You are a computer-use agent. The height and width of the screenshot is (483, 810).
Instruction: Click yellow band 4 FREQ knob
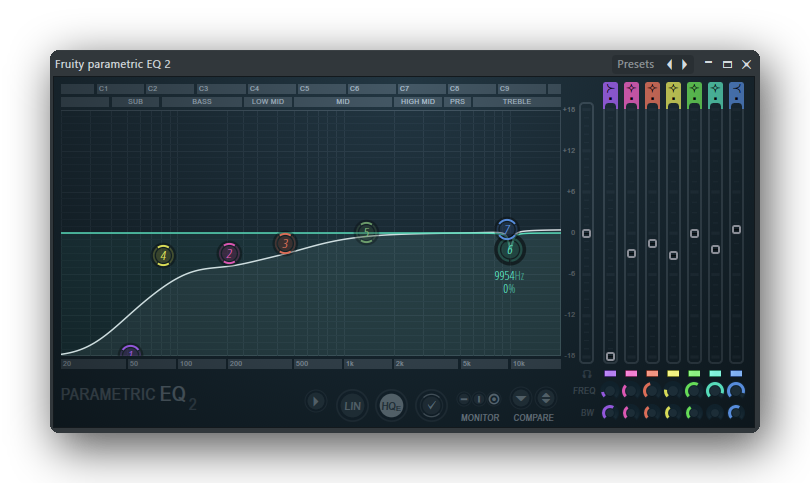(673, 391)
